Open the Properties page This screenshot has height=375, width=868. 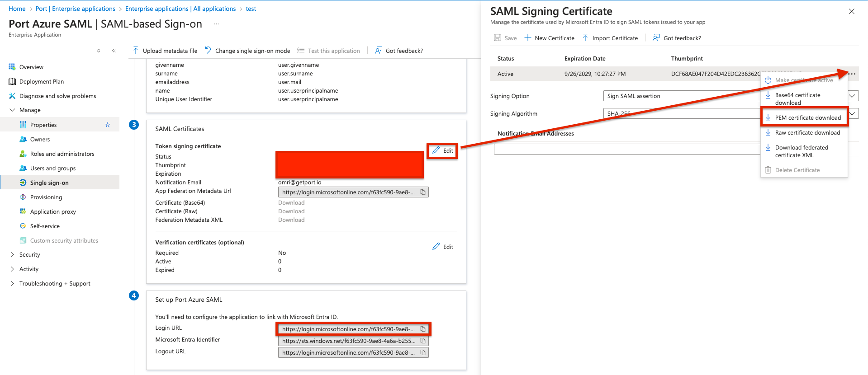pyautogui.click(x=43, y=125)
